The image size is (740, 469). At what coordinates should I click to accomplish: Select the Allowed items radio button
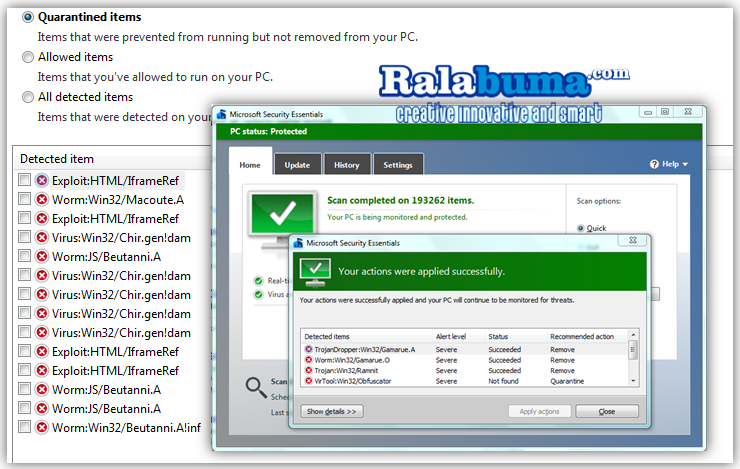[x=28, y=57]
